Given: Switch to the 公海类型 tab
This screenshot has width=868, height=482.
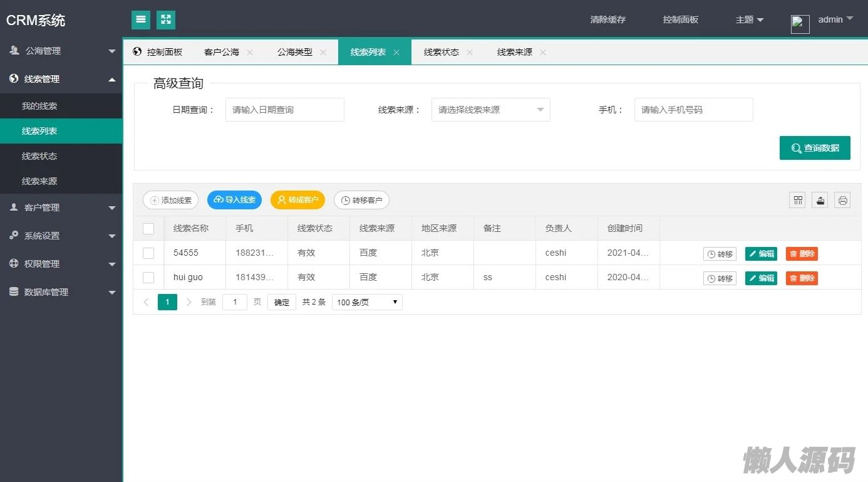Looking at the screenshot, I should [295, 53].
